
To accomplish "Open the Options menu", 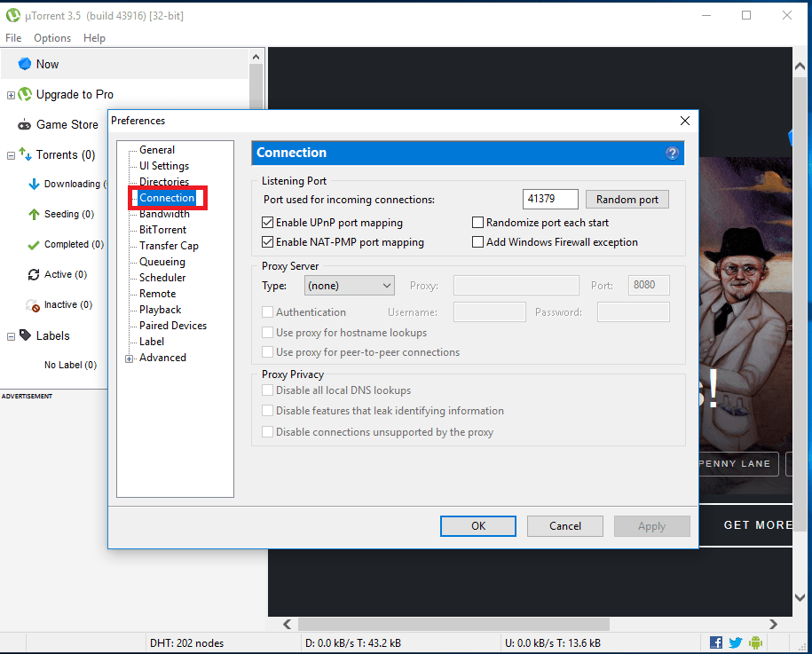I will click(x=52, y=38).
